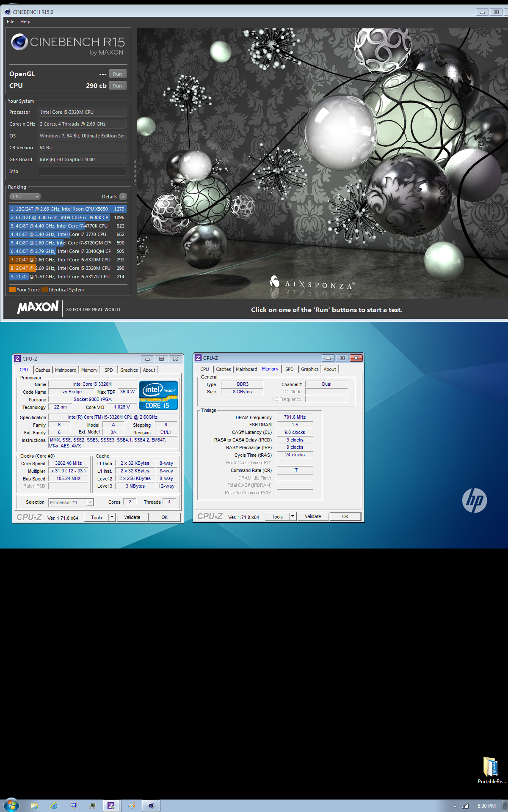Click the left CPU-Z window title icon

17,359
